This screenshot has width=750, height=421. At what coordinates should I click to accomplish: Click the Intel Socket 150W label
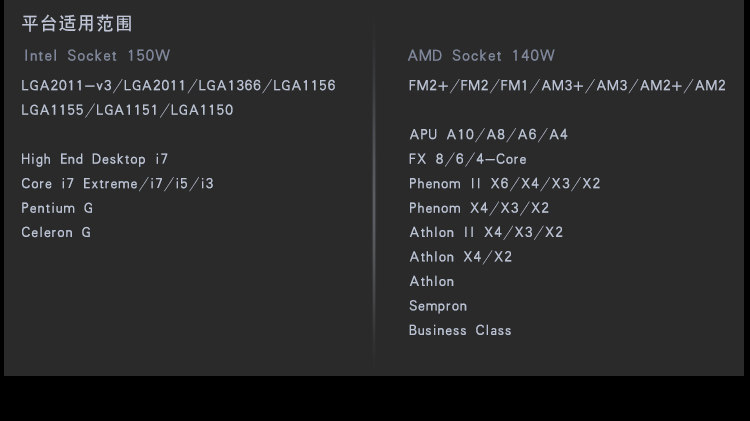tap(97, 56)
